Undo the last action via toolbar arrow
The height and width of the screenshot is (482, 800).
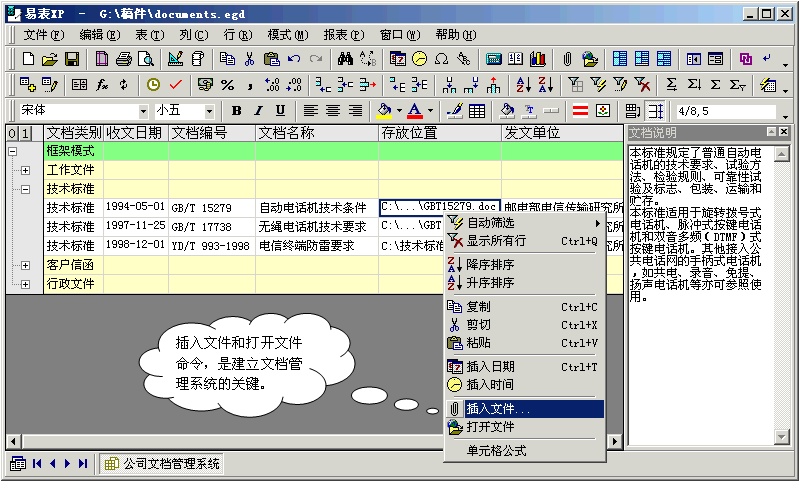coord(294,59)
